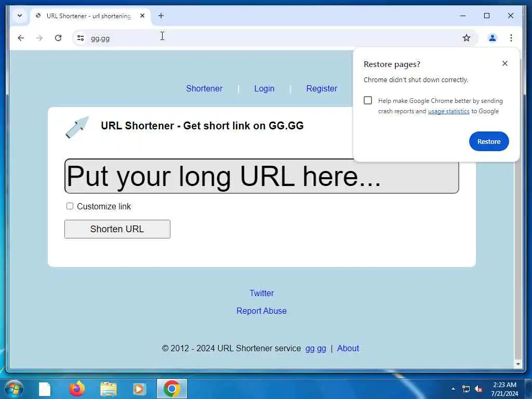Viewport: 532px width, 399px height.
Task: Go to the Shortener page link
Action: pos(204,88)
